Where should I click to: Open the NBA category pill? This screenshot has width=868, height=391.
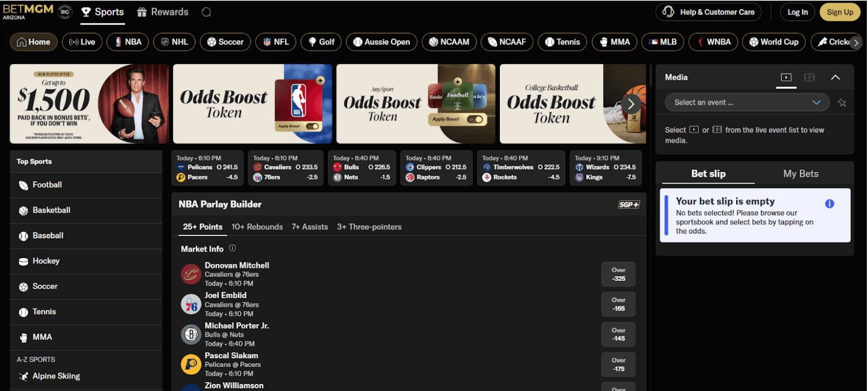click(x=128, y=42)
